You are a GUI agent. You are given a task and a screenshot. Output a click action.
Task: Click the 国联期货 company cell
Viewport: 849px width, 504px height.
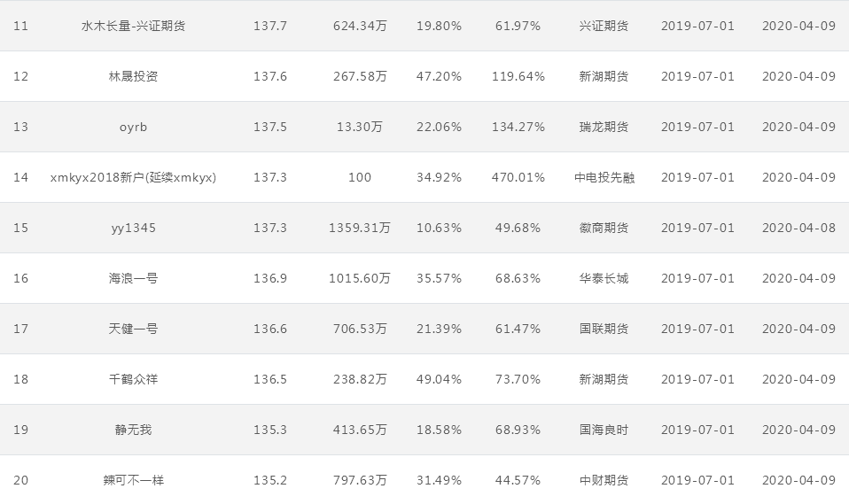604,329
